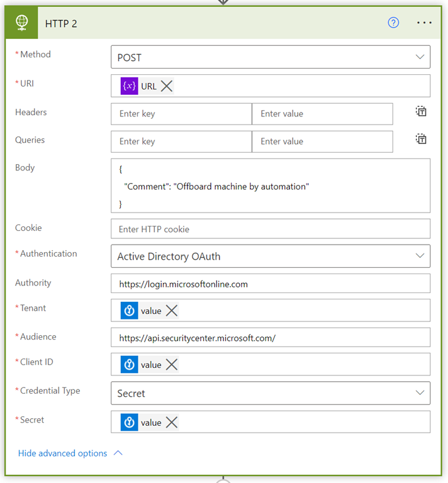This screenshot has width=448, height=483.
Task: Expand the Method dropdown showing POST
Action: coord(271,57)
